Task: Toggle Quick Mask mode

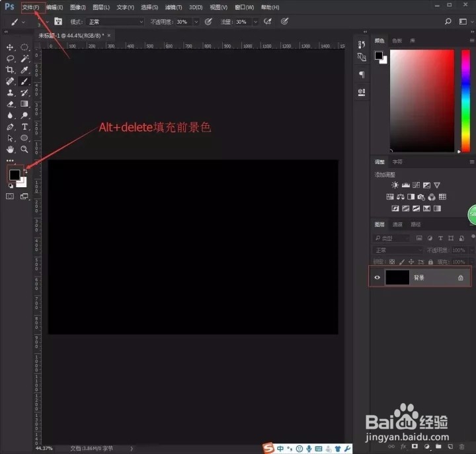Action: click(10, 197)
